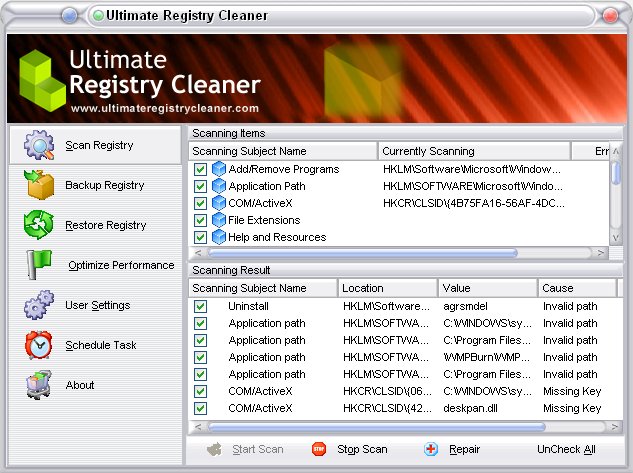Toggle the File Extensions checkbox
This screenshot has height=473, width=633.
coord(200,220)
